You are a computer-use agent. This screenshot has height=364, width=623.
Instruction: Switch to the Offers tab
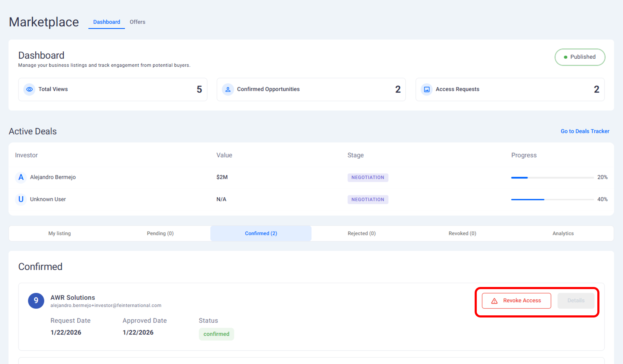(137, 22)
